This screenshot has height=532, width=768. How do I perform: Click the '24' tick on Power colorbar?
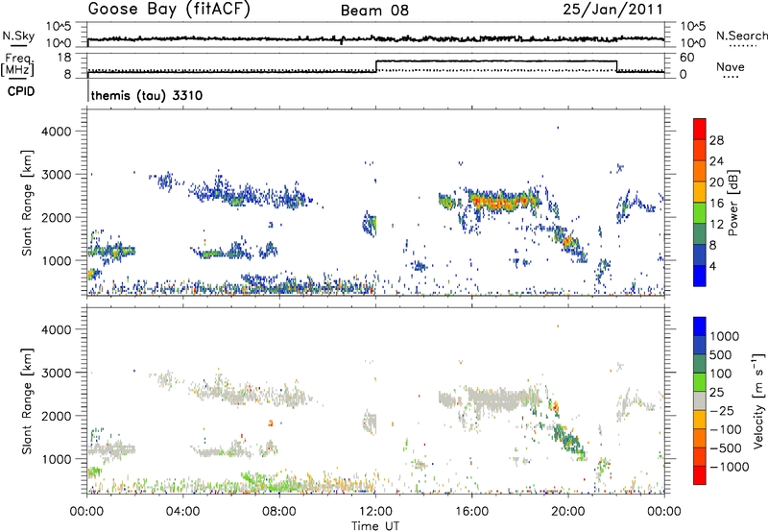tap(716, 161)
